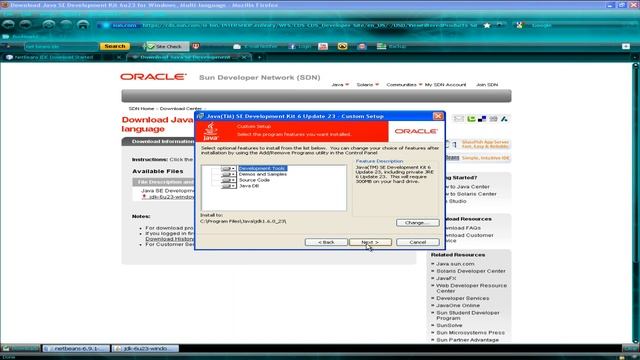
Task: Click the Web Developer Resource Center link
Action: (471, 288)
